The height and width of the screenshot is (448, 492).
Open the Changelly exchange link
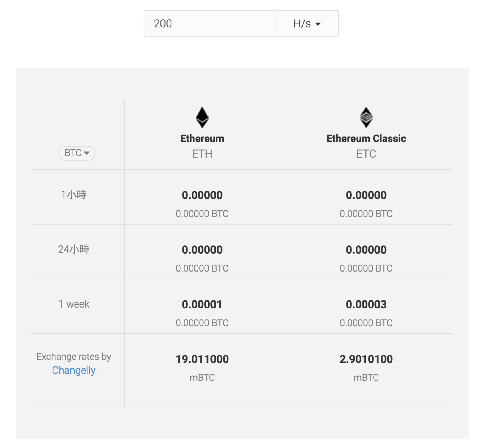pos(74,370)
